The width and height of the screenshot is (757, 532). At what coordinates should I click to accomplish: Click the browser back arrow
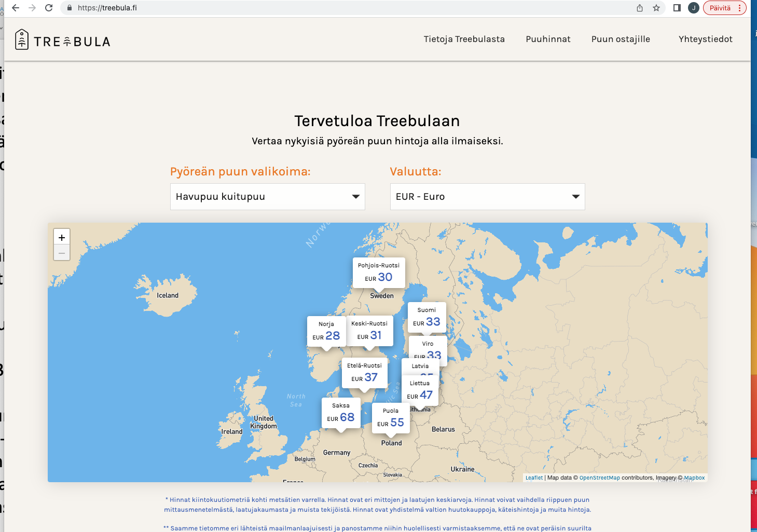(16, 8)
